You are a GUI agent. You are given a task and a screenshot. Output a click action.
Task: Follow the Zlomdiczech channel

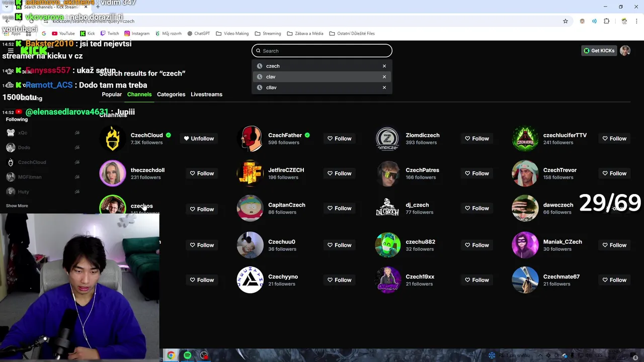coord(476,139)
